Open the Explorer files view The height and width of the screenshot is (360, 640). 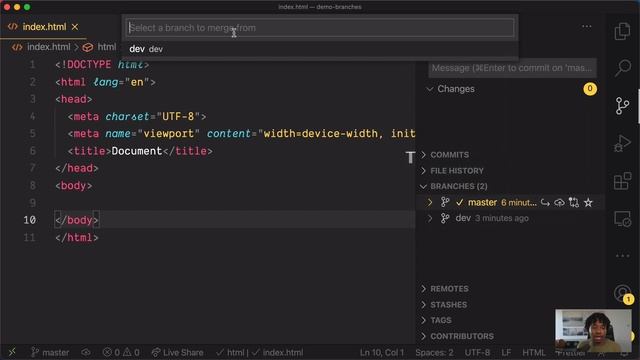click(x=622, y=31)
